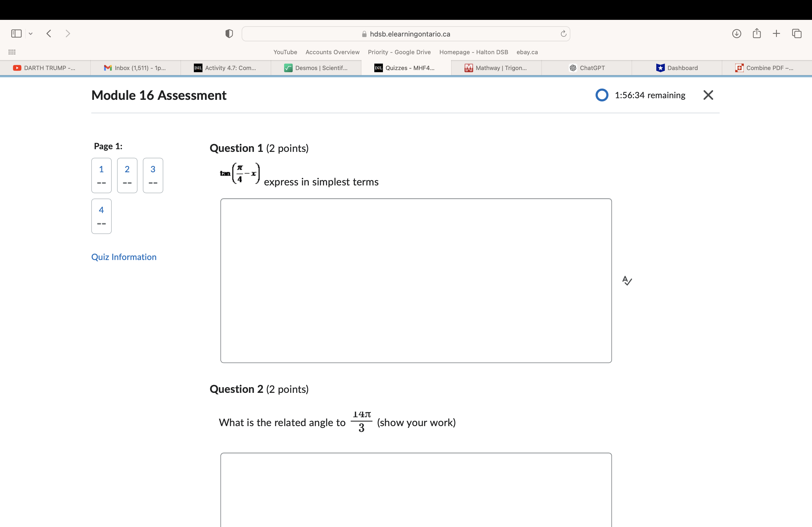Click the privacy shield icon in toolbar

[x=229, y=33]
